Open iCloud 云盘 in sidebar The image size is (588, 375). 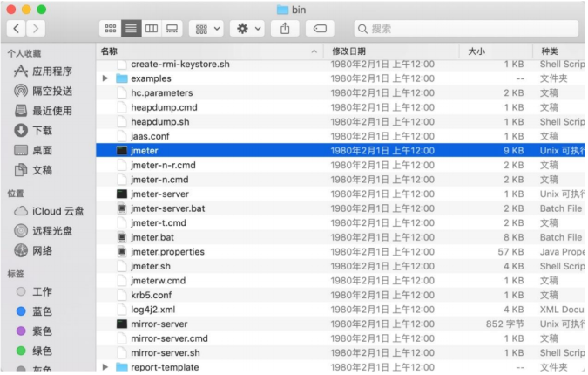pyautogui.click(x=49, y=211)
